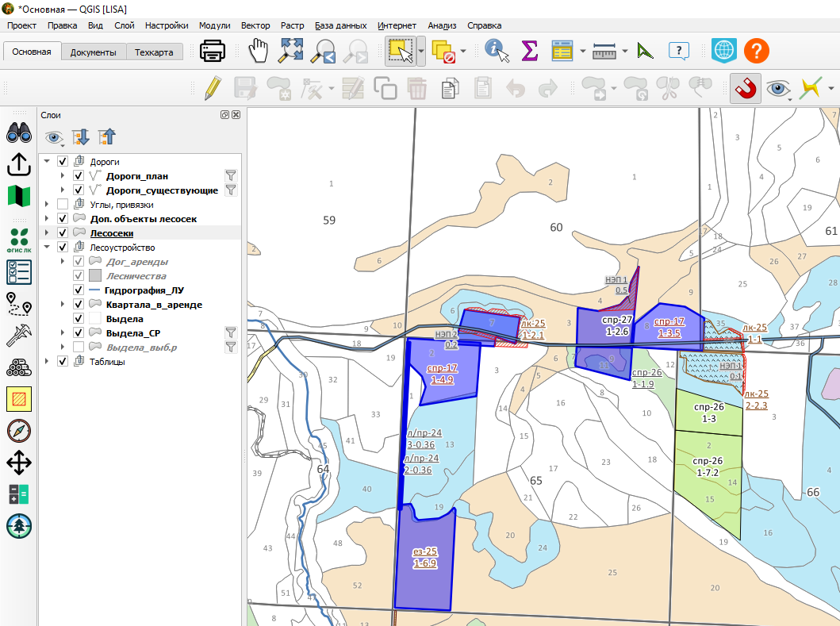Collapse the Лесоустройство group

(47, 247)
